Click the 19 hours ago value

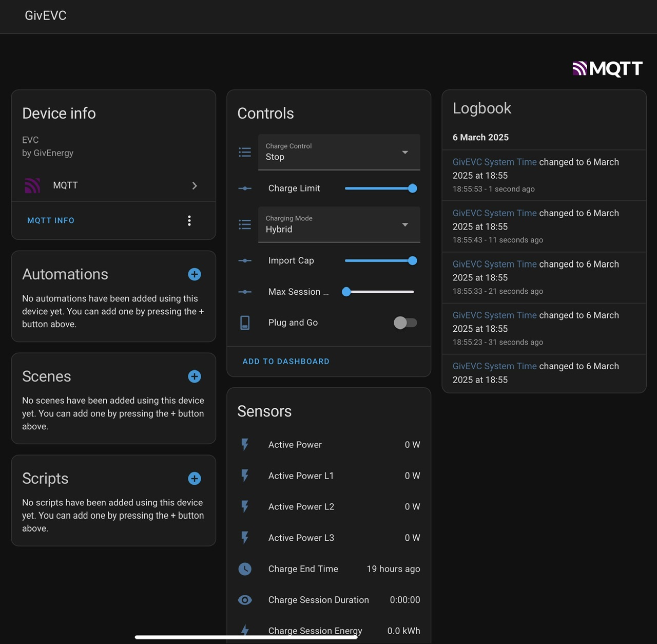click(393, 569)
